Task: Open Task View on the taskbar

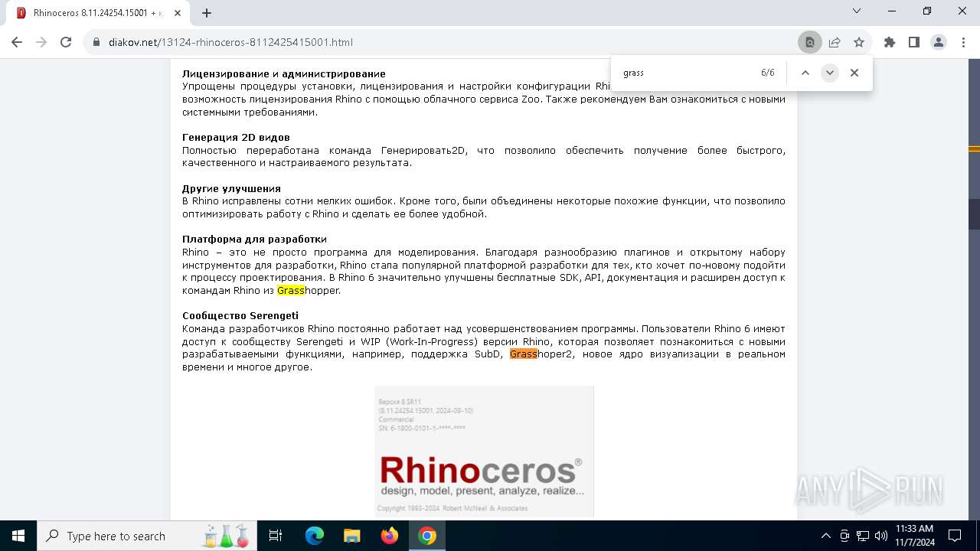Action: (x=276, y=536)
